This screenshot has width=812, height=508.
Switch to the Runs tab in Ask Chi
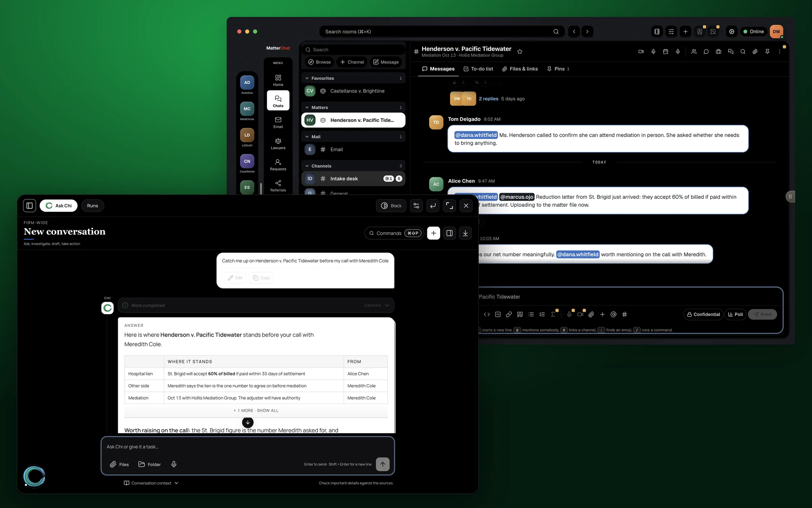tap(92, 206)
